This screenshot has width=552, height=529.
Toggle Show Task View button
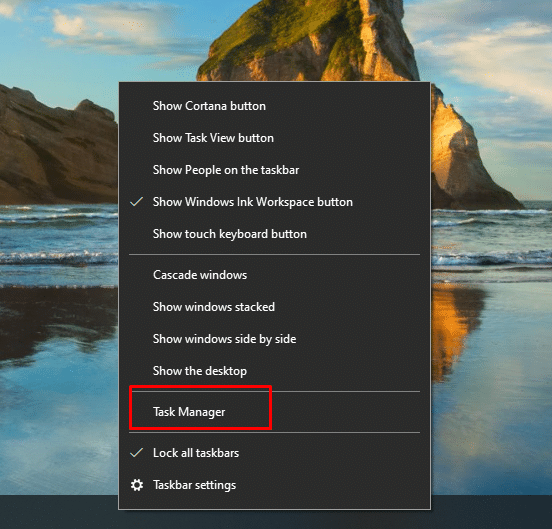pos(274,138)
